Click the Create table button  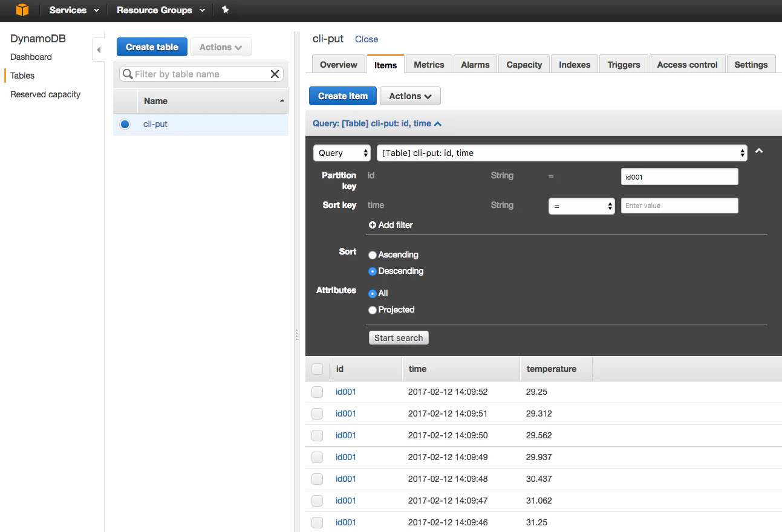click(x=152, y=47)
